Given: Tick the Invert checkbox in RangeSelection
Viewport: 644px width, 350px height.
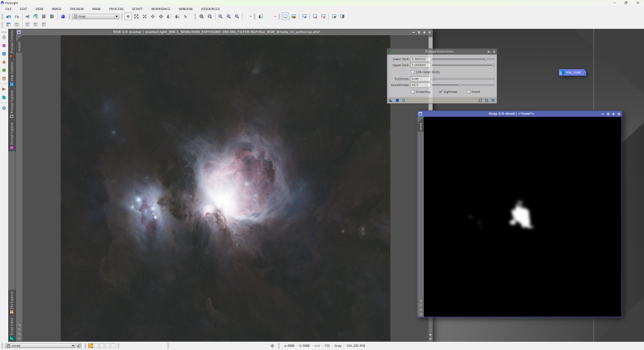Looking at the screenshot, I should (469, 92).
